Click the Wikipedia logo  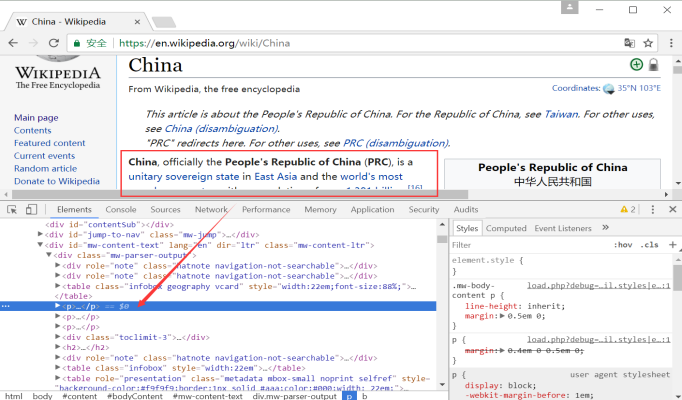pos(58,72)
